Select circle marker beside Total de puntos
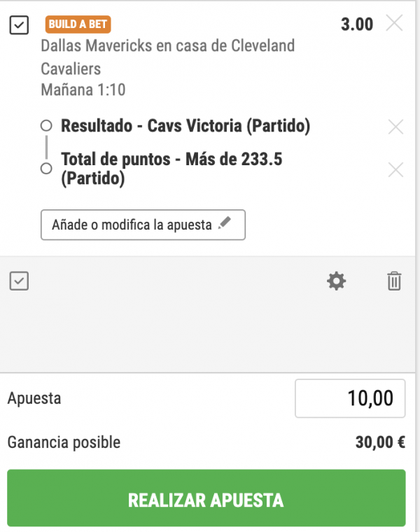 [x=46, y=168]
